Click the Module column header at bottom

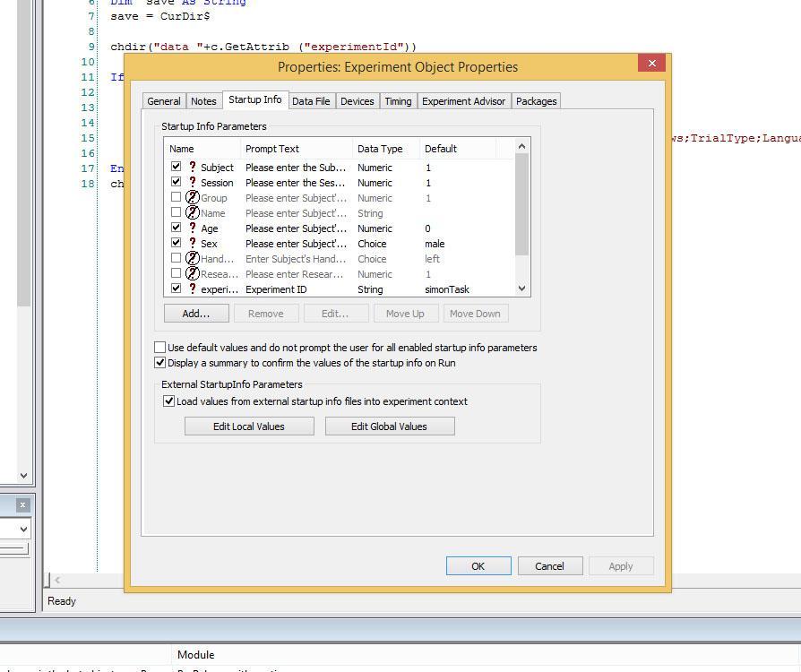pos(195,655)
